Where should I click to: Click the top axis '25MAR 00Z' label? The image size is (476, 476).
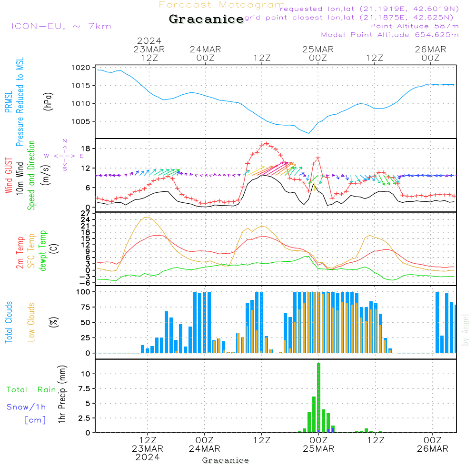coord(318,53)
